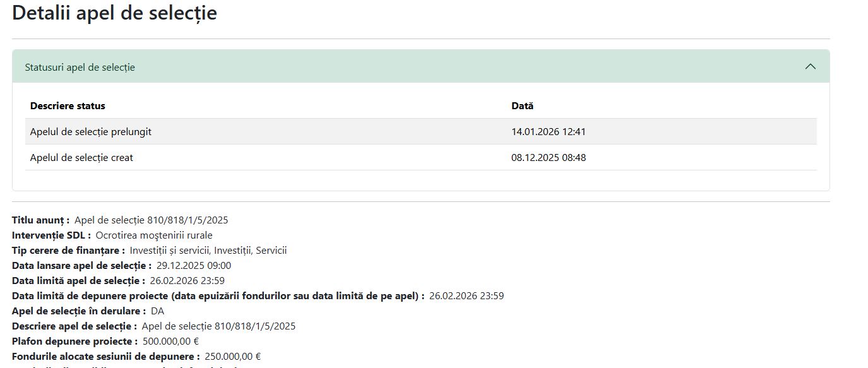Click the 14.01.2026 12:41 date cell
This screenshot has height=368, width=868.
(548, 132)
